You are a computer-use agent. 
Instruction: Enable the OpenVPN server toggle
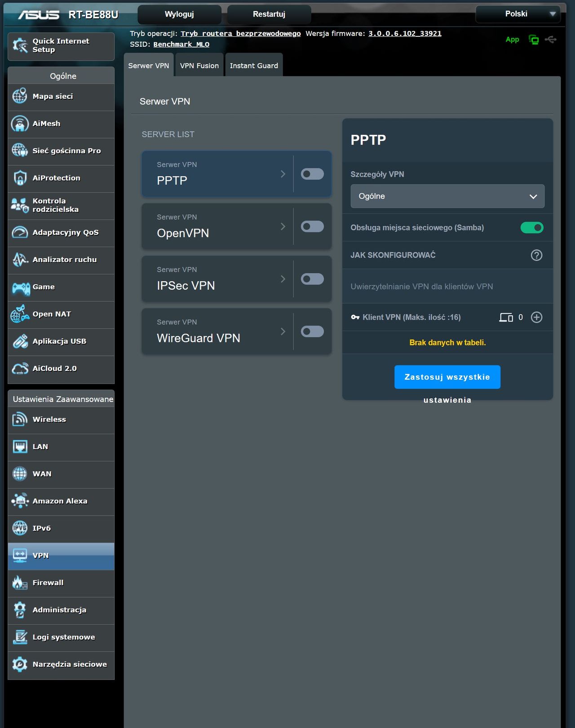pyautogui.click(x=312, y=226)
